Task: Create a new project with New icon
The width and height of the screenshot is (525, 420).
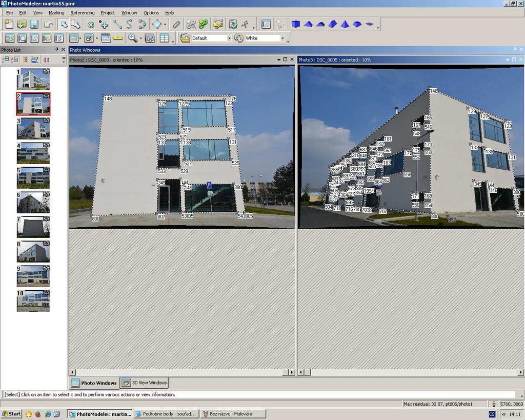Action: (x=9, y=24)
